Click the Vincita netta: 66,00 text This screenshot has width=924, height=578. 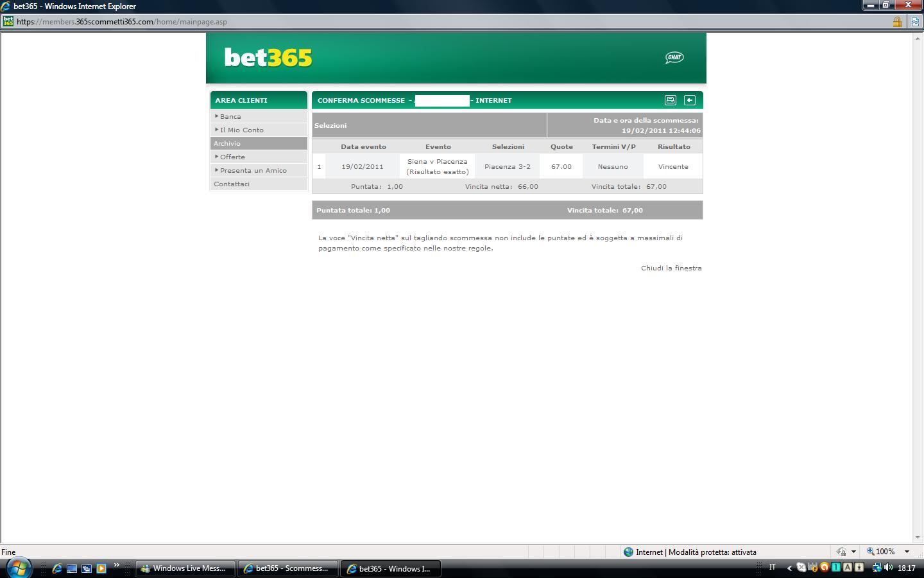pyautogui.click(x=502, y=186)
